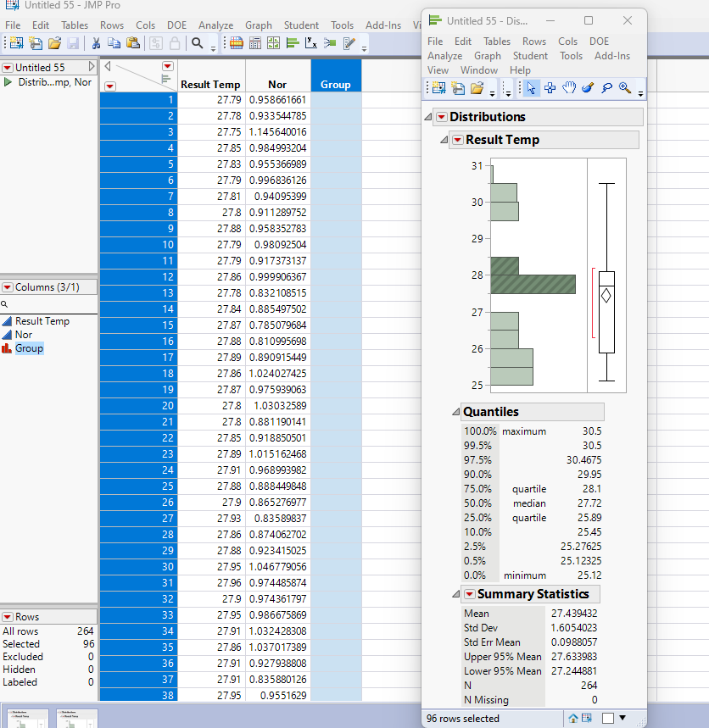Launch Distribution from the main toolbar

[292, 43]
